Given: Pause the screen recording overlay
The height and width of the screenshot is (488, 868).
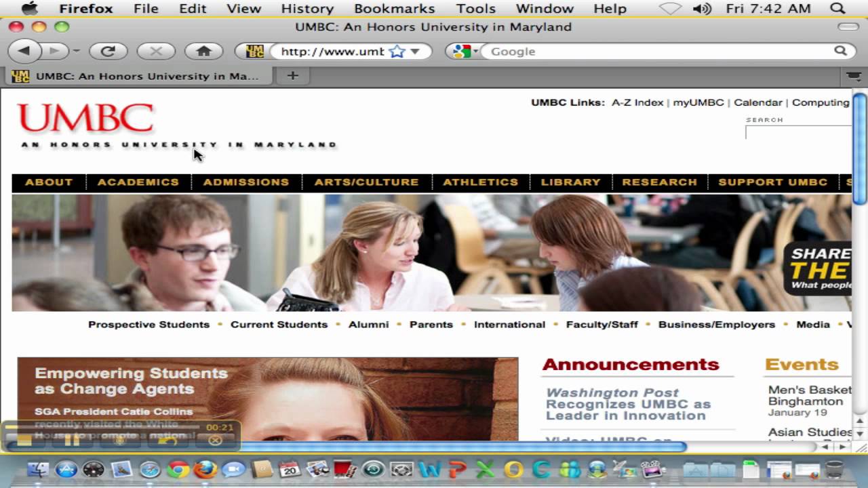Looking at the screenshot, I should click(72, 440).
